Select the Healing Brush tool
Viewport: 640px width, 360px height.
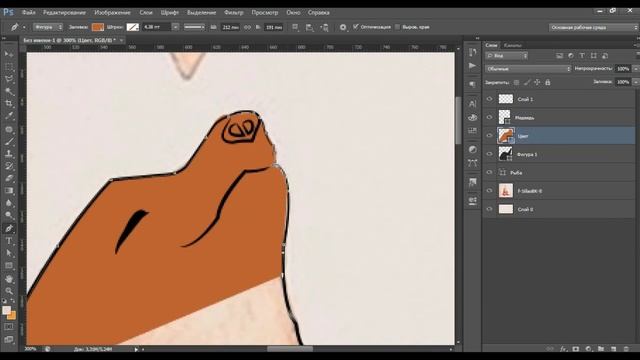(9, 129)
